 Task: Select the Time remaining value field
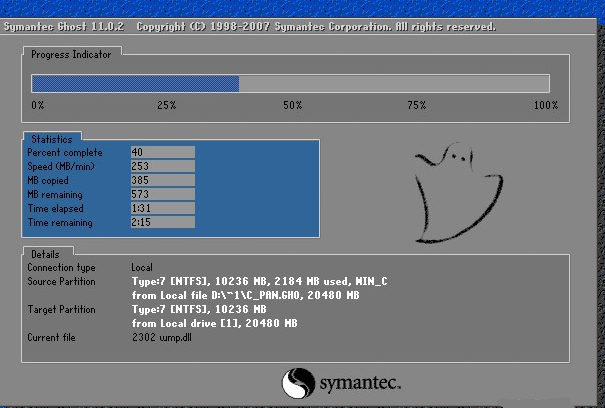click(x=162, y=222)
